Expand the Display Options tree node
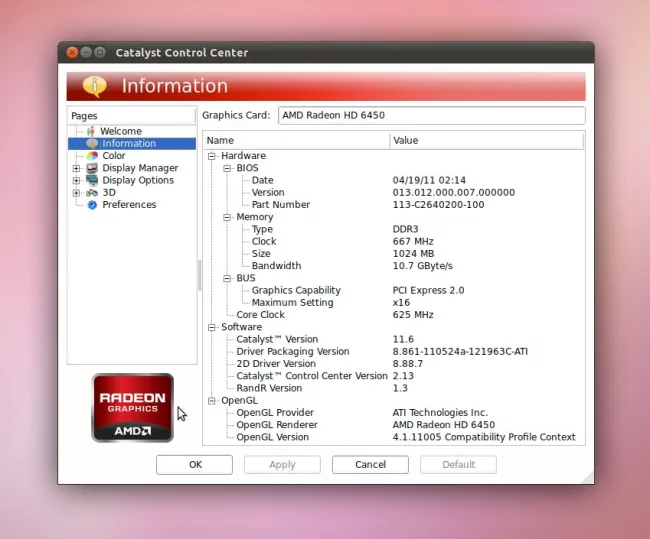650x539 pixels. (76, 180)
